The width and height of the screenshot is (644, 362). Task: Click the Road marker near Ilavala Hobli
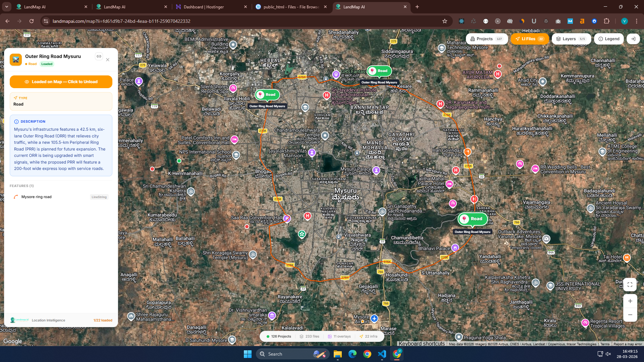pyautogui.click(x=267, y=95)
